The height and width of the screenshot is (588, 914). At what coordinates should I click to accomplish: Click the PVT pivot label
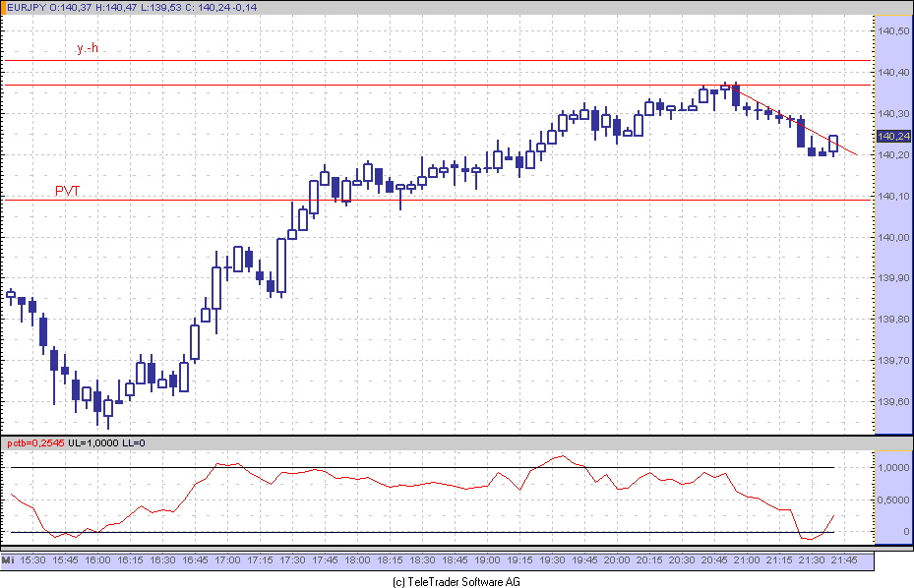68,191
